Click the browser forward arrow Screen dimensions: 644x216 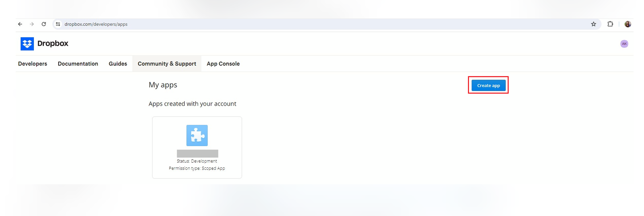32,24
